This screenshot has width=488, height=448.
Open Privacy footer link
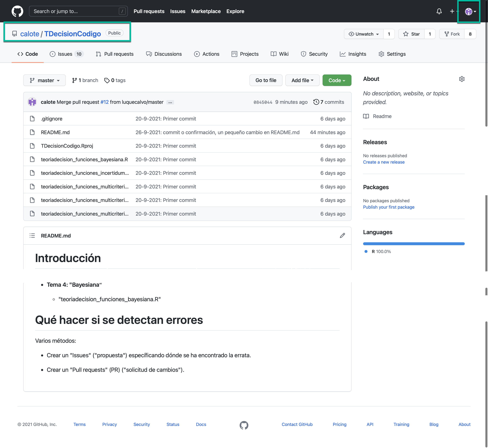tap(109, 424)
